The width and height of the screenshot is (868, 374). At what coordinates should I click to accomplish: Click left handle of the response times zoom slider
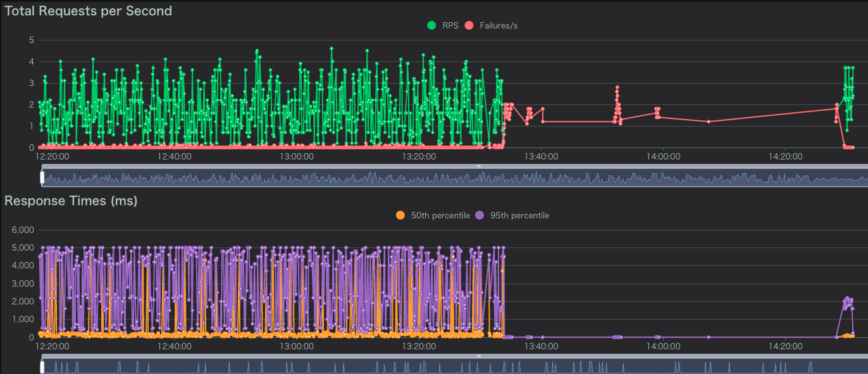(42, 366)
